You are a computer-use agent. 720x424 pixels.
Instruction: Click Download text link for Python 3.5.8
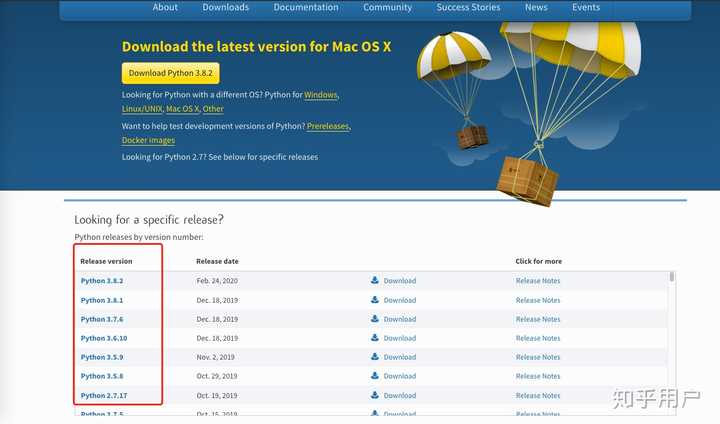(x=400, y=376)
